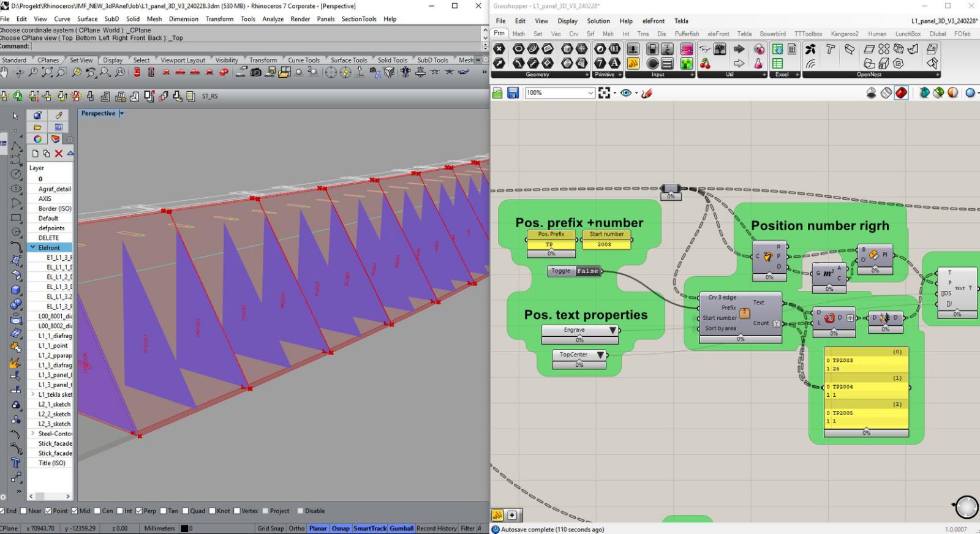Click the Grid Snap status bar button

(270, 528)
